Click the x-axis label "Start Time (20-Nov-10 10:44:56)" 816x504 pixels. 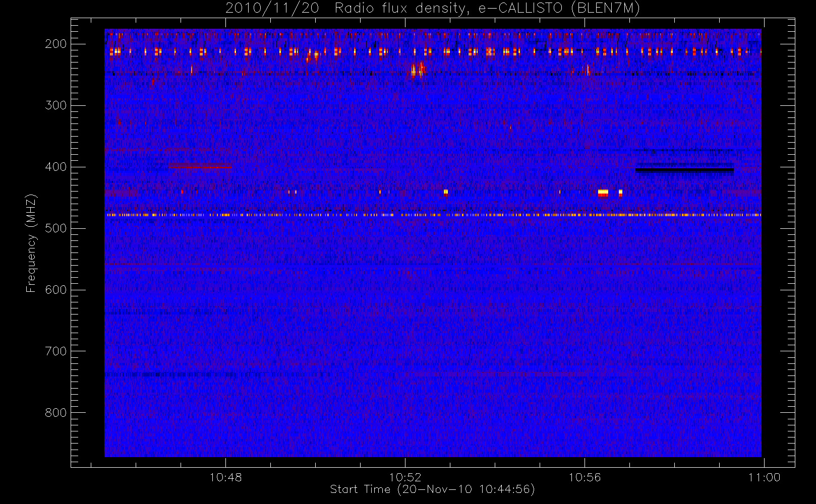point(432,489)
